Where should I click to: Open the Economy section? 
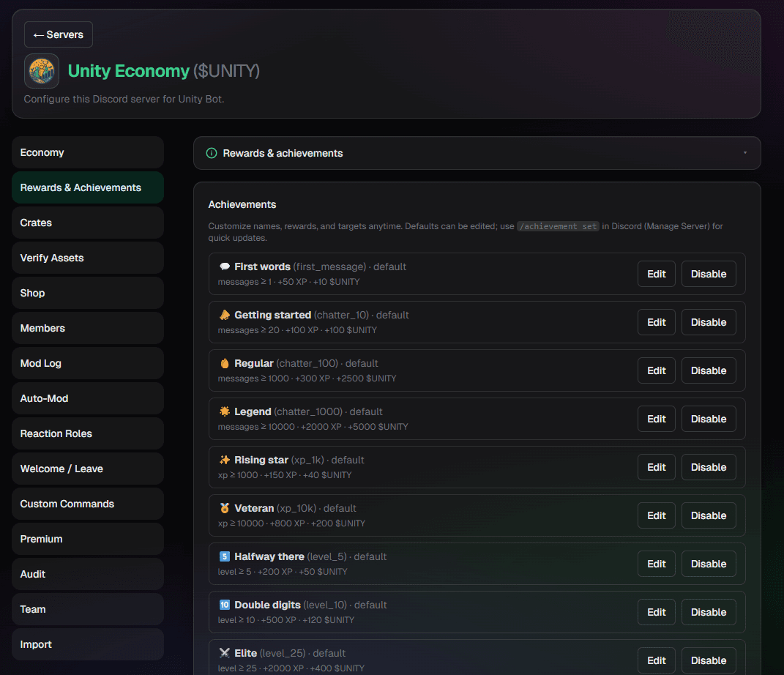[88, 152]
